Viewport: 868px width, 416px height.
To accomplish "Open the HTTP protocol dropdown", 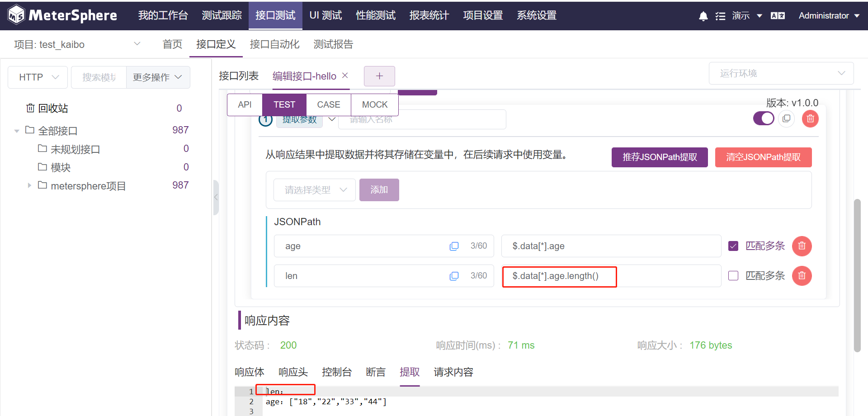I will (38, 77).
